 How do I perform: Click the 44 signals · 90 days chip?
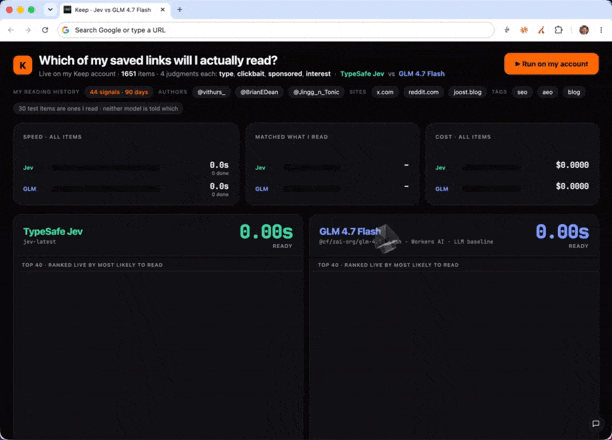pos(119,92)
